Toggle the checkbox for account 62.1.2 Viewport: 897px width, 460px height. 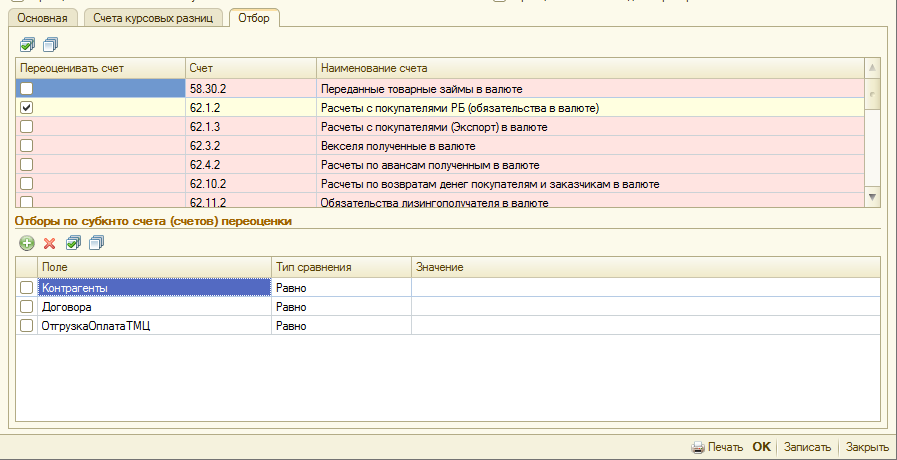[27, 107]
